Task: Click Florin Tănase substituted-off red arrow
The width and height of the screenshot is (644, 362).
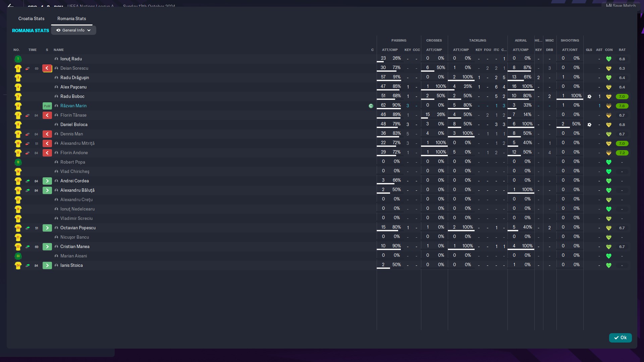Action: point(47,115)
